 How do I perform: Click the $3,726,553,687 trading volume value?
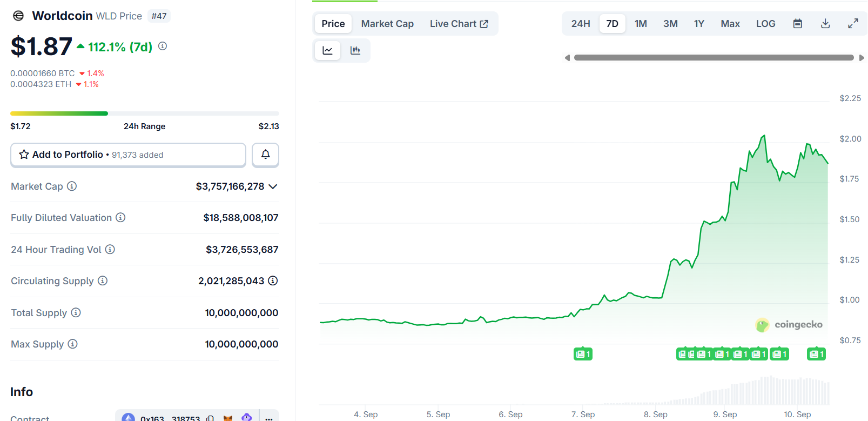242,250
